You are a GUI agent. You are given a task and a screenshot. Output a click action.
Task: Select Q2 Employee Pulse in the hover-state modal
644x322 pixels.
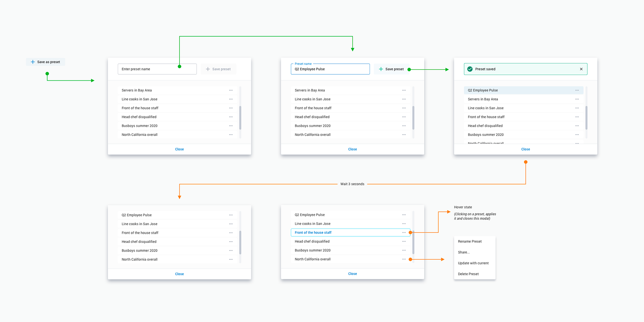351,215
